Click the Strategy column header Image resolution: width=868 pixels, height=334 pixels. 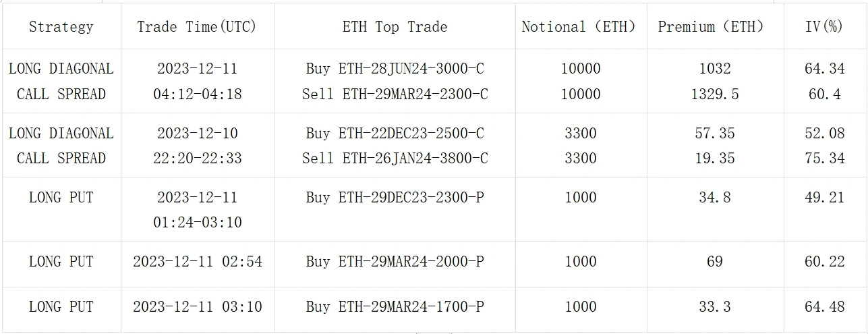pyautogui.click(x=61, y=27)
